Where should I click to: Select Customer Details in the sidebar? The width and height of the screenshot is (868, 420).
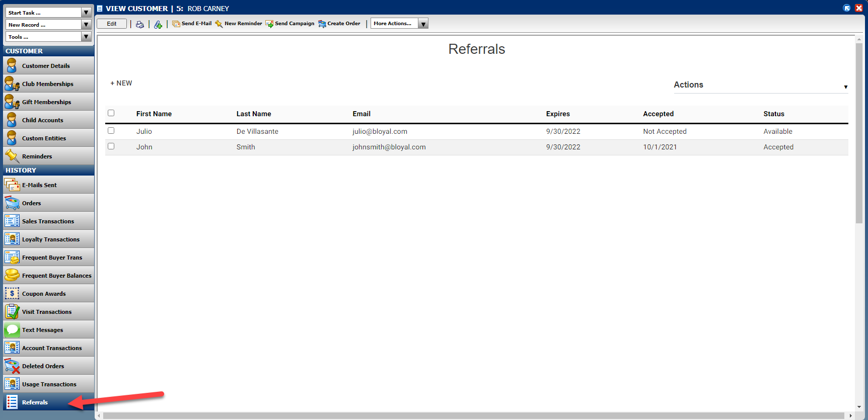pos(48,65)
